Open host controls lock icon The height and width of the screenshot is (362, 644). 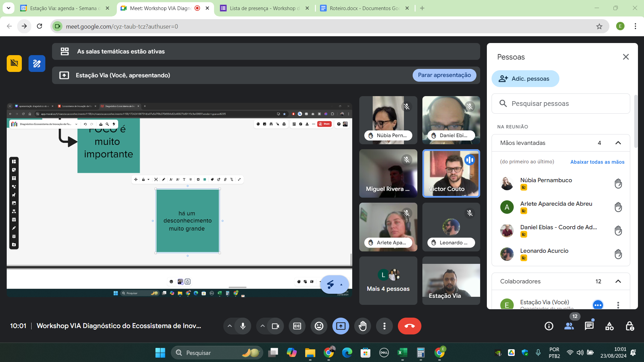[630, 326]
